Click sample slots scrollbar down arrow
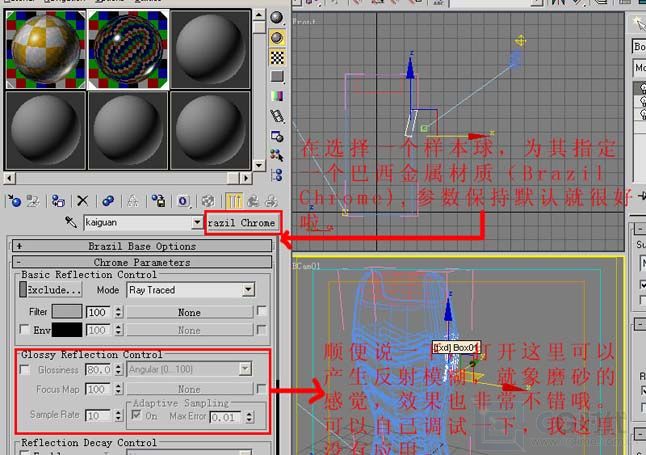Image resolution: width=646 pixels, height=455 pixels. [259, 165]
